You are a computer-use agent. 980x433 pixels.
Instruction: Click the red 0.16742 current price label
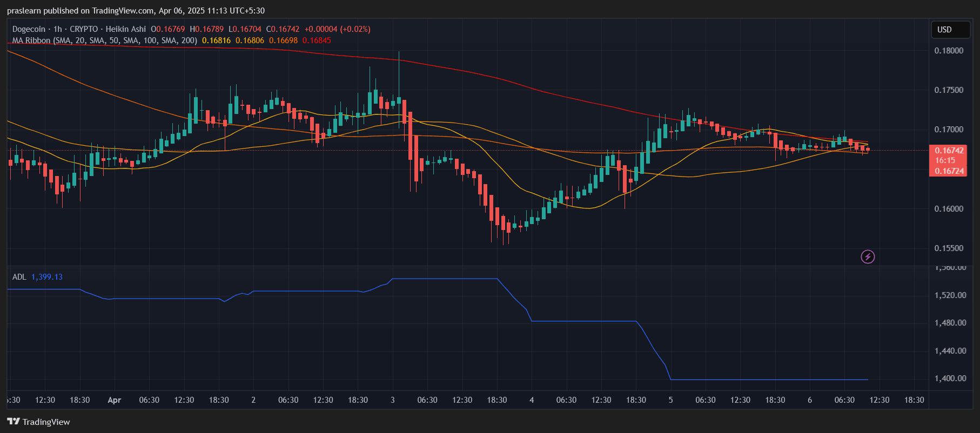(x=949, y=151)
